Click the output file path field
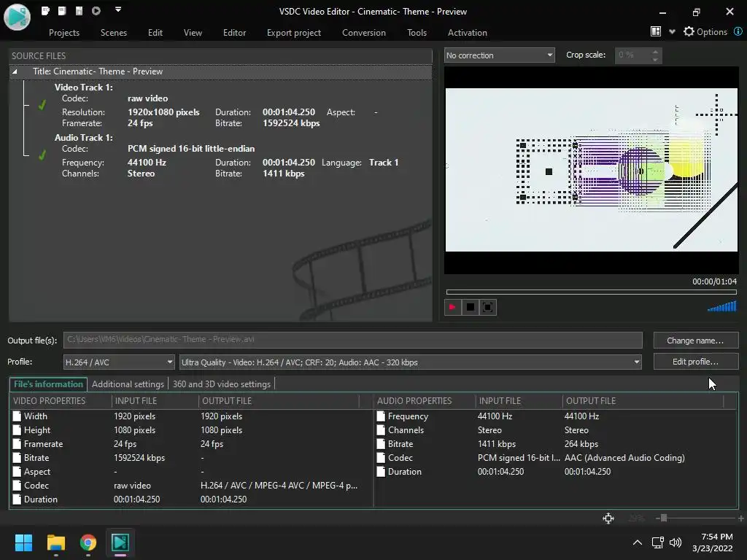Screen dimensions: 747x560 352,340
